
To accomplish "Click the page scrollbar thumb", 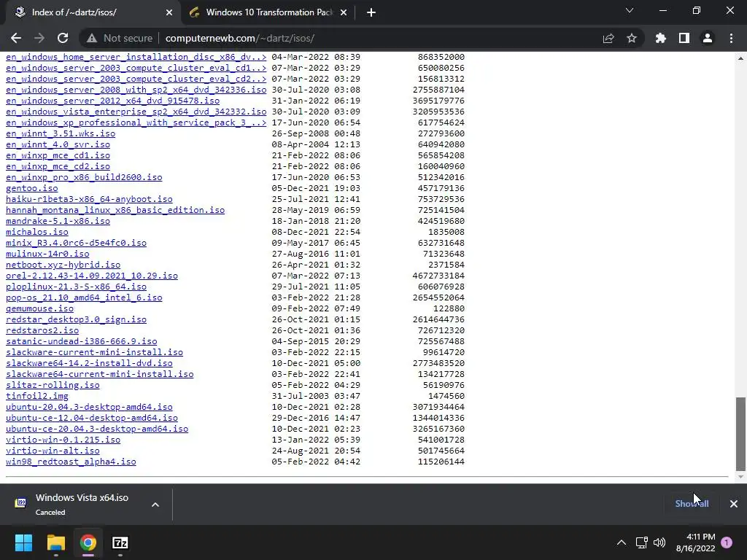I will (x=740, y=434).
